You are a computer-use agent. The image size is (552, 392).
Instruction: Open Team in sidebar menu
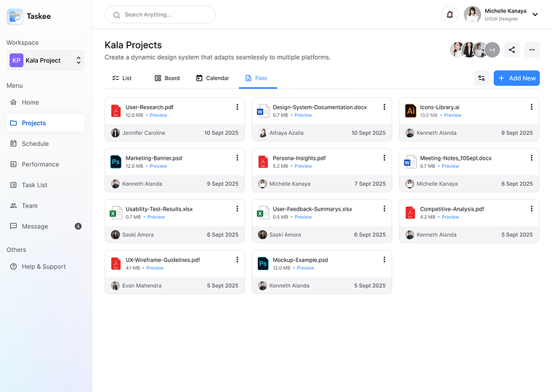46,206
